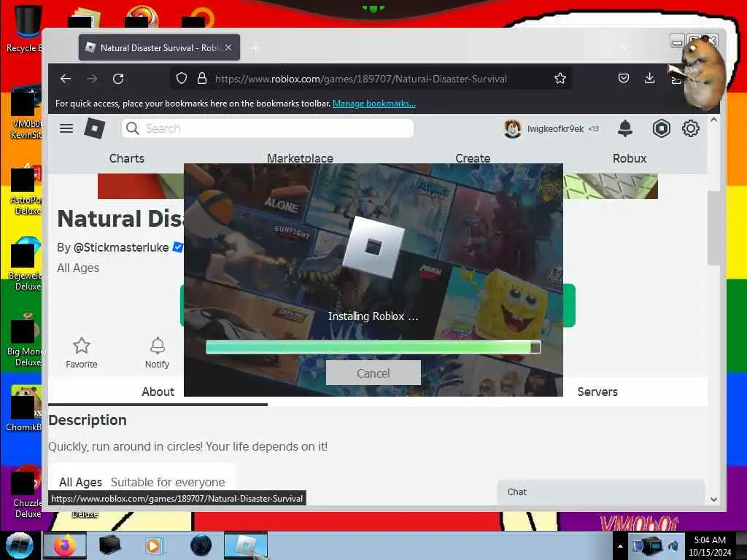747x560 pixels.
Task: Open the Firefox downloads arrow icon
Action: [x=649, y=78]
